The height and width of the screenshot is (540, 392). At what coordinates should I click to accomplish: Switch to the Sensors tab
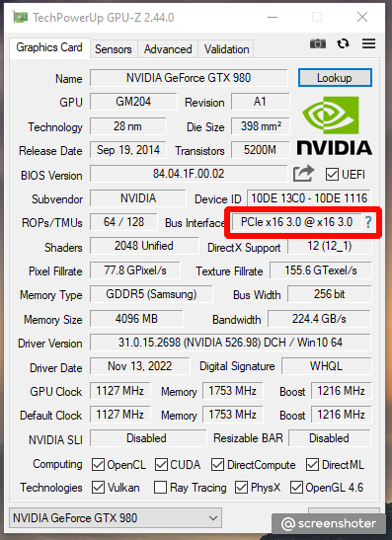[114, 49]
